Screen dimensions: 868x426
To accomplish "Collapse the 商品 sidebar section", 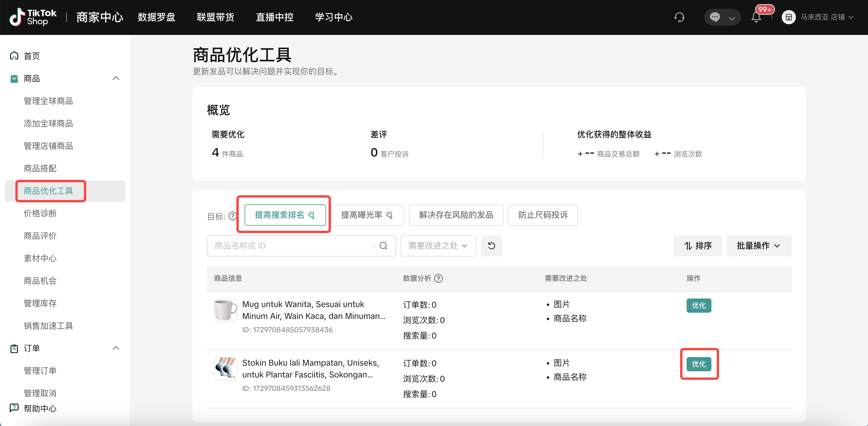I will tap(116, 78).
